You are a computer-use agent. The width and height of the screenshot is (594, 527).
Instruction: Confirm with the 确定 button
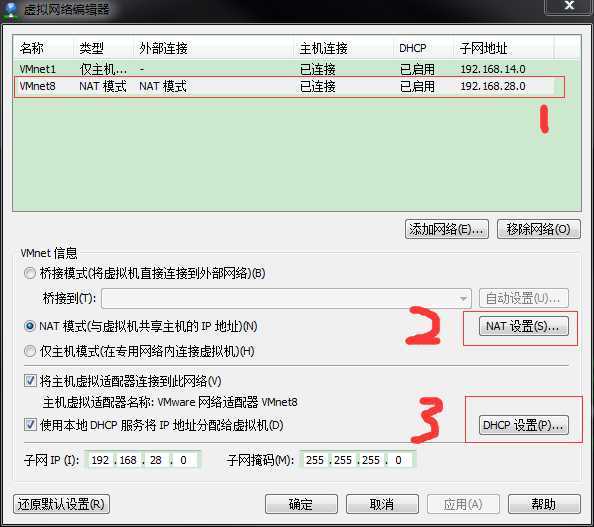tap(301, 504)
